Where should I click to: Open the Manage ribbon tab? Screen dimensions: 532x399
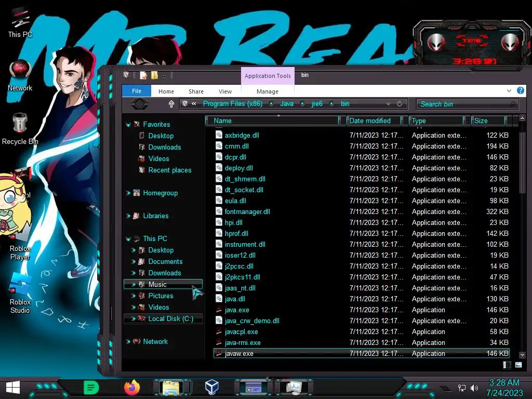pos(268,91)
